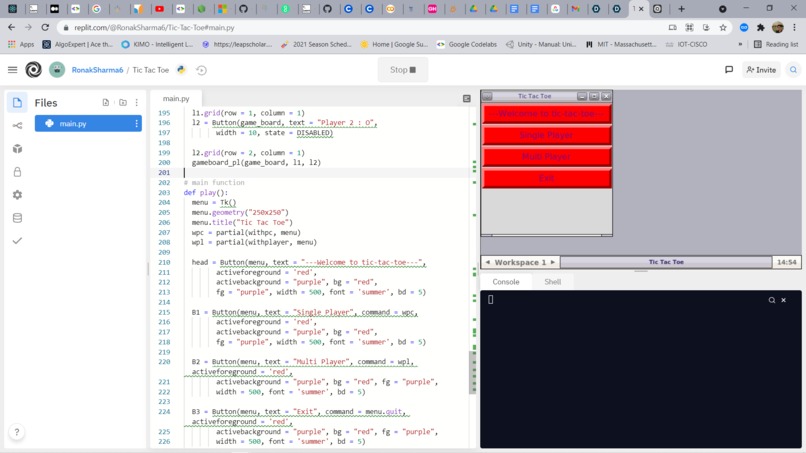
Task: Open the RonakSharma6 profile avatar
Action: [x=57, y=69]
